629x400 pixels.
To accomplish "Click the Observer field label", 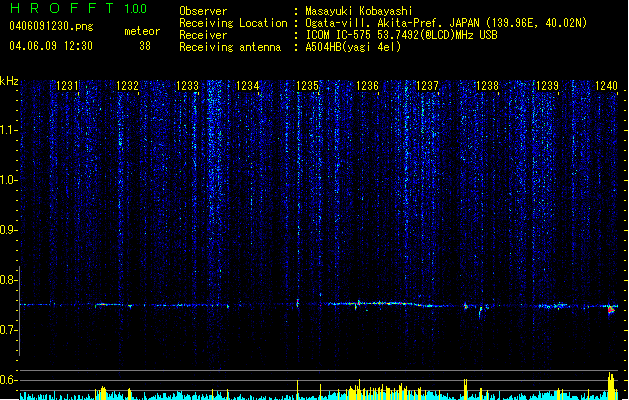I will click(203, 11).
